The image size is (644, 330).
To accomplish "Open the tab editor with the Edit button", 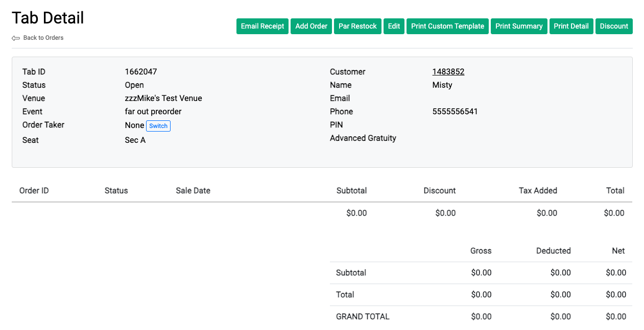I will coord(394,26).
